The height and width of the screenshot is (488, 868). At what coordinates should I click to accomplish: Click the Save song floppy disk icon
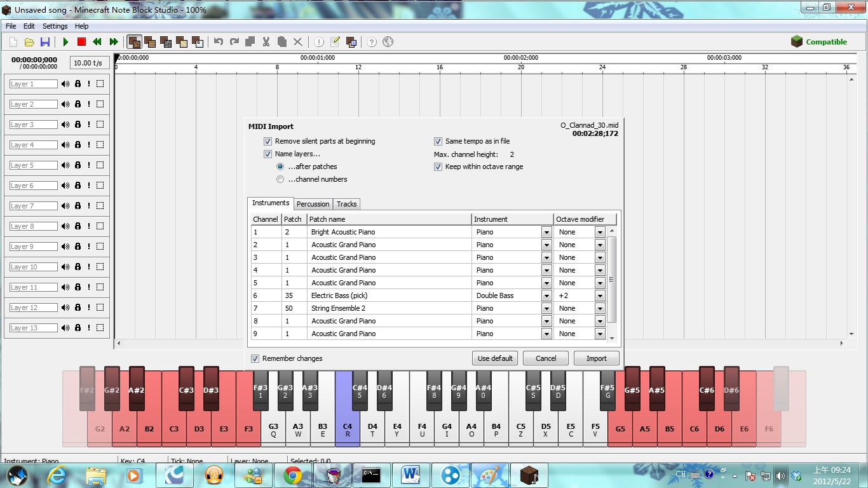[x=45, y=42]
